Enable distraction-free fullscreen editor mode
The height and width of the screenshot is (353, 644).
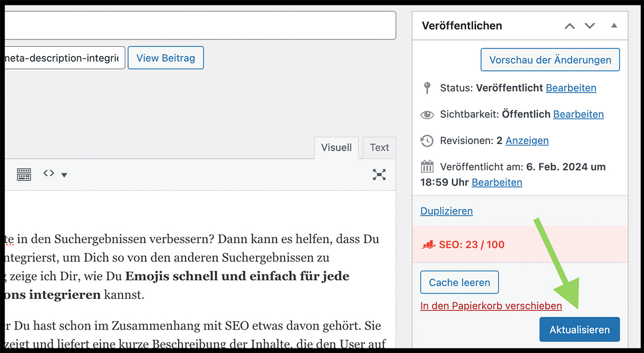click(x=379, y=175)
